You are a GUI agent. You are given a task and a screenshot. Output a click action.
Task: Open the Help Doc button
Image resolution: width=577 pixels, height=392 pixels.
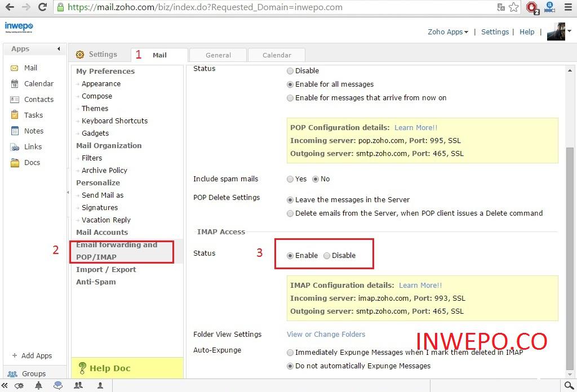127,368
